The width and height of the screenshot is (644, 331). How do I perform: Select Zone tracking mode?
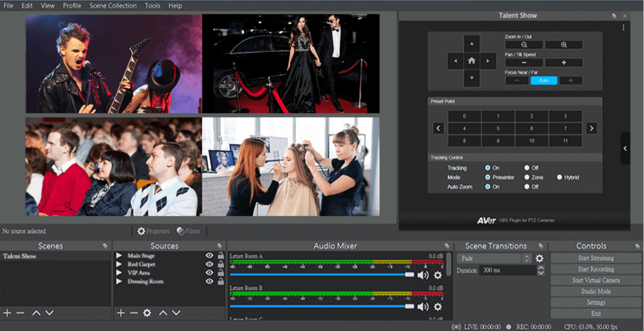click(527, 177)
